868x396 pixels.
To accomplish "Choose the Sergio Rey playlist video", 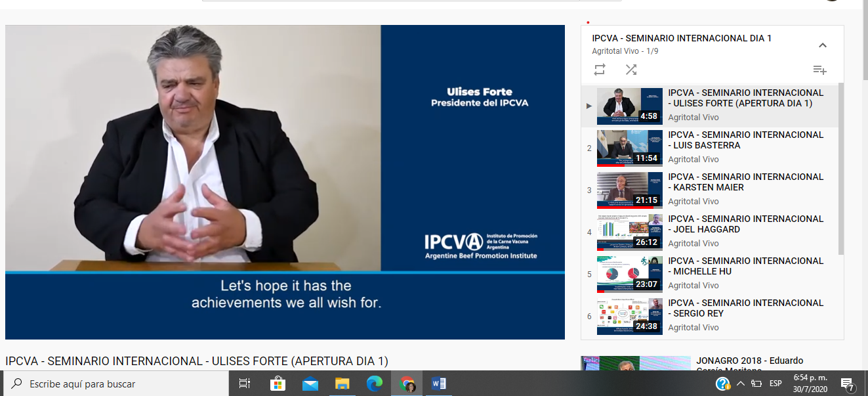I will click(x=745, y=308).
